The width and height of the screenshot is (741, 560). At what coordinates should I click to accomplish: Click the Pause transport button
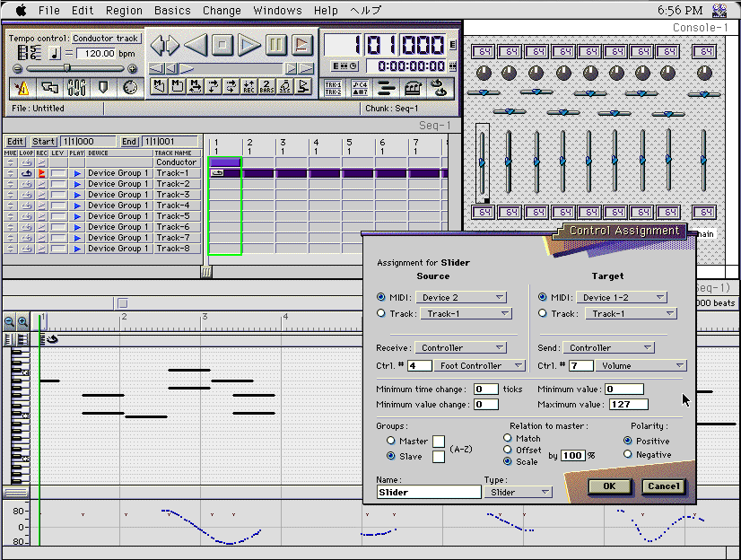[276, 44]
